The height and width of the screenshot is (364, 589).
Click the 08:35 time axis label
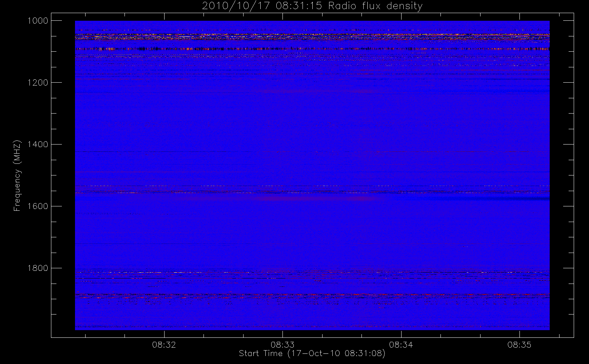click(519, 345)
